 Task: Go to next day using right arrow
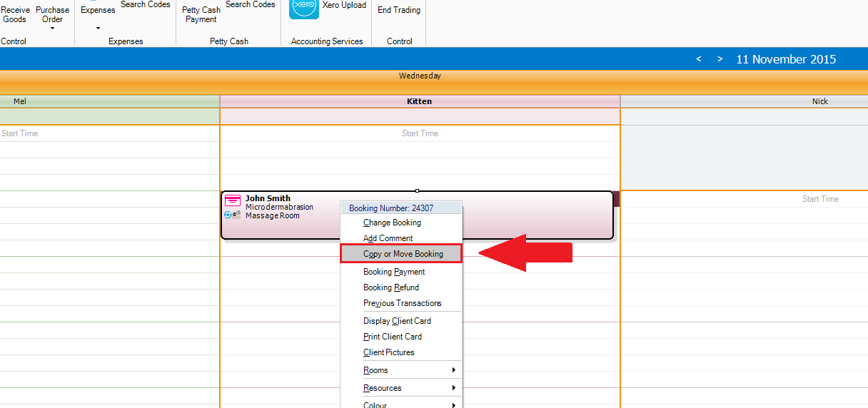point(720,59)
